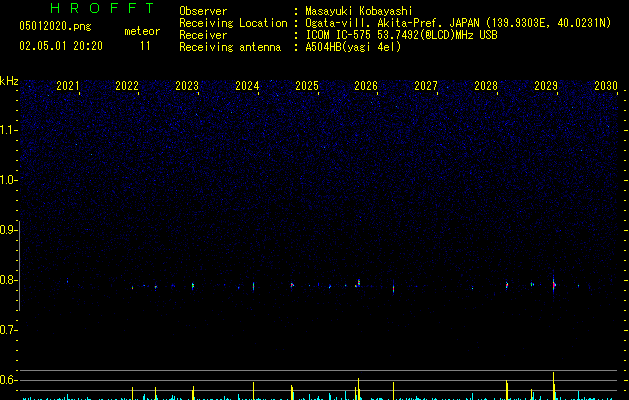Screen dimensions: 629x400
Task: Click the Receiving antenna label
Action: [230, 47]
